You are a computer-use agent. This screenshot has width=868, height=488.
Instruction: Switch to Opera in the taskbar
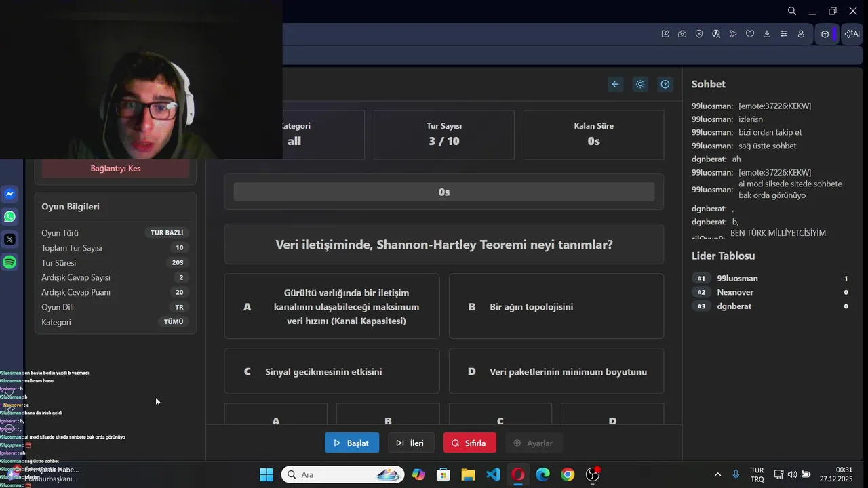[518, 474]
